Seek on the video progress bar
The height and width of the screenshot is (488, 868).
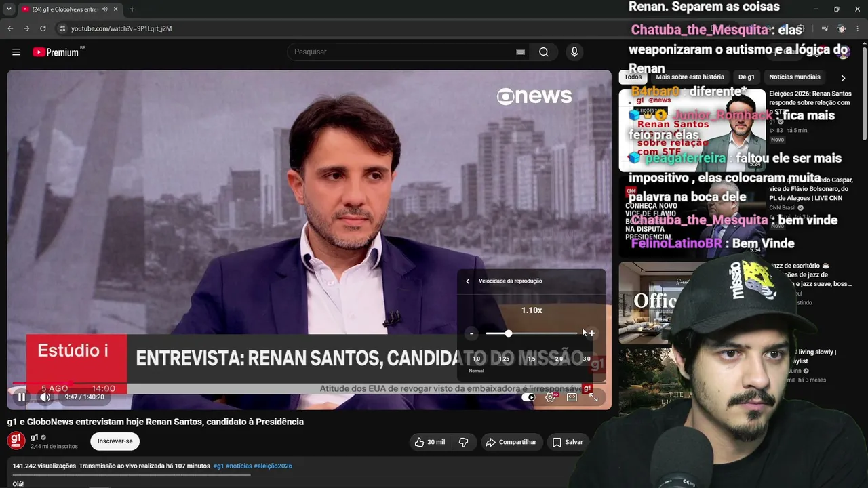tap(309, 383)
